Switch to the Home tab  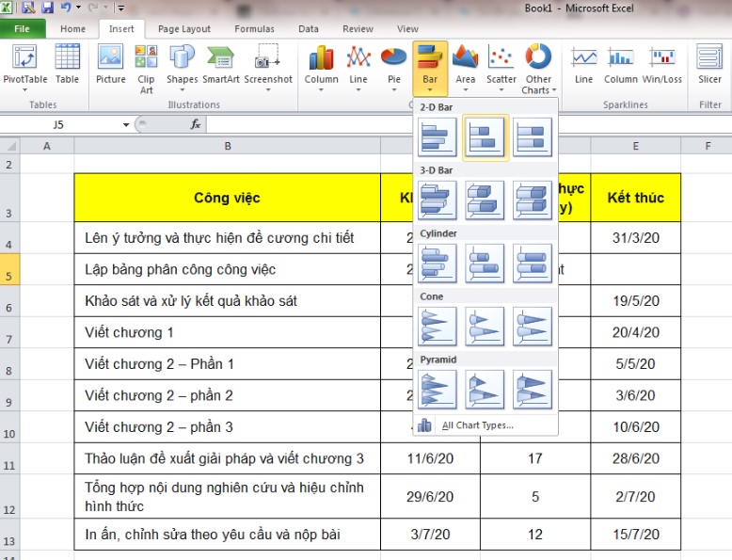[72, 29]
